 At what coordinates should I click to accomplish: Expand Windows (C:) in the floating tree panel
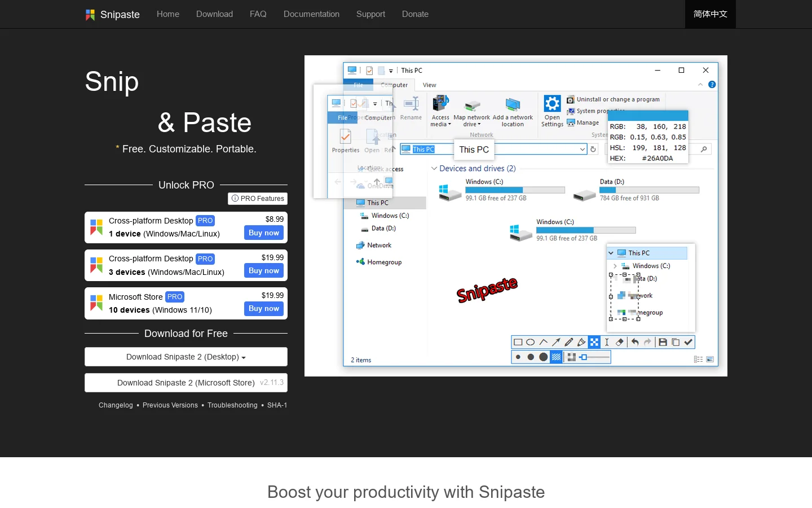[x=615, y=266]
